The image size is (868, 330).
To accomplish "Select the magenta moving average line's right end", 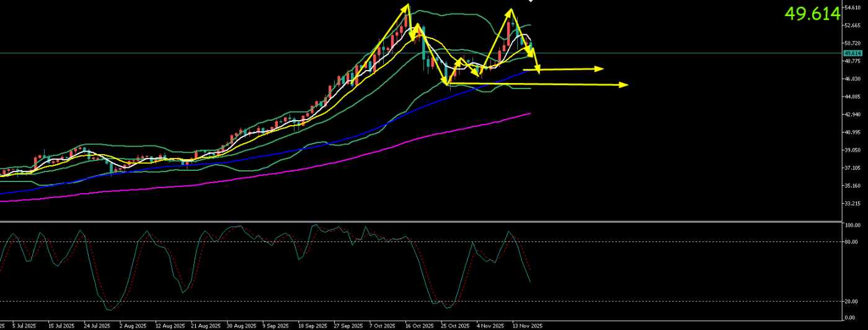I will click(x=530, y=113).
